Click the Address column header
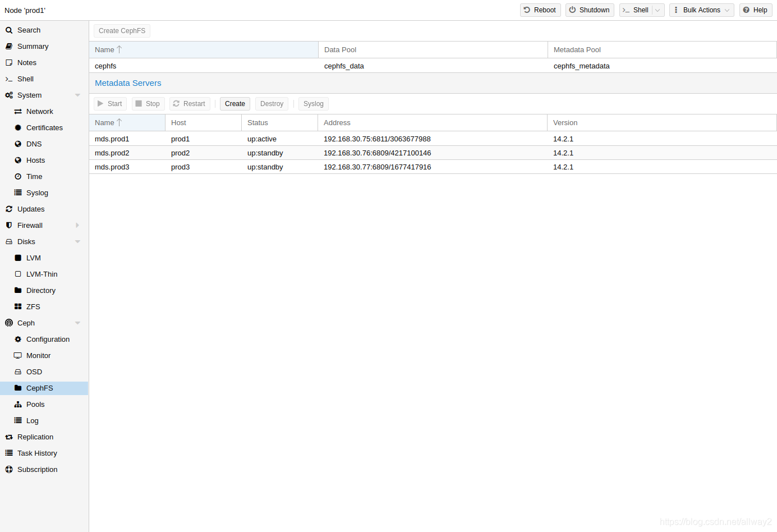Image resolution: width=777 pixels, height=532 pixels. coord(433,123)
